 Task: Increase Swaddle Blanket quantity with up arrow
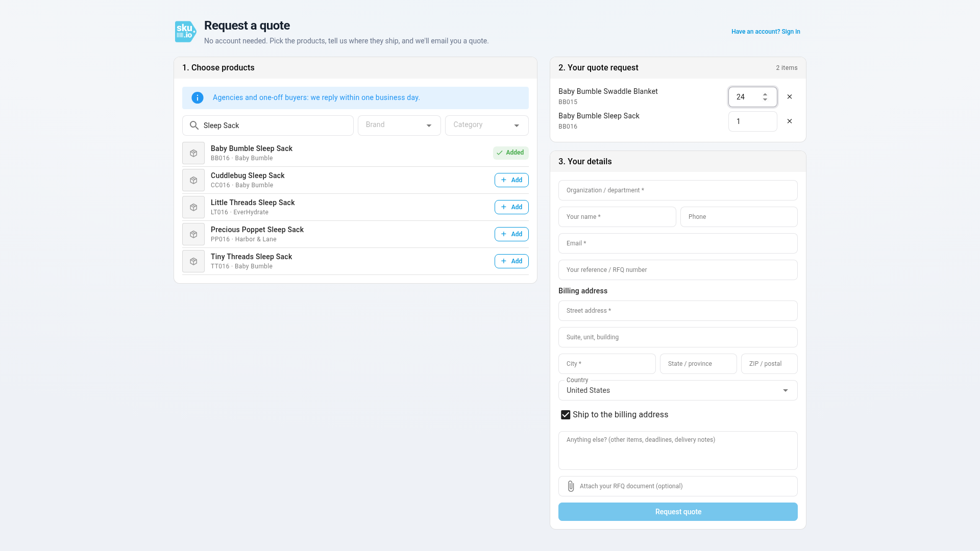point(765,94)
